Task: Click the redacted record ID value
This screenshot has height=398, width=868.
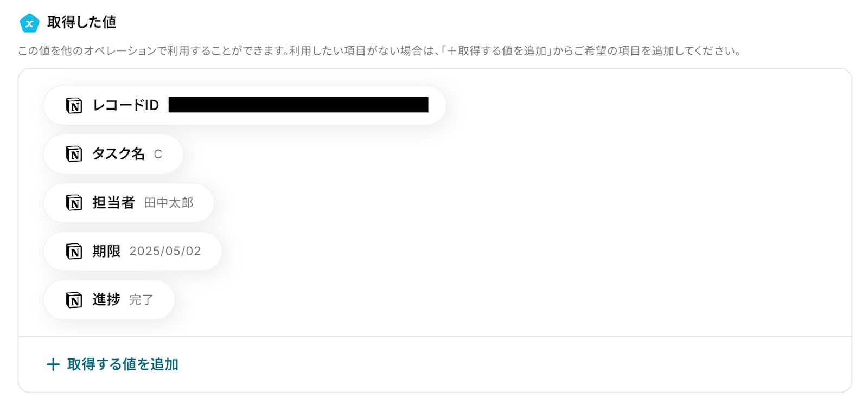Action: (298, 105)
